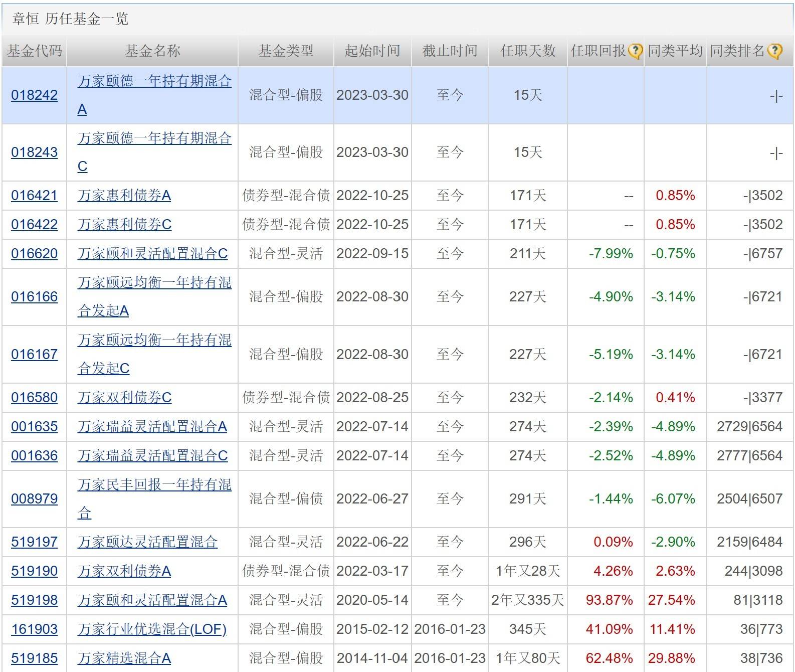Click the 基金名称 column header
This screenshot has width=795, height=672.
click(152, 51)
